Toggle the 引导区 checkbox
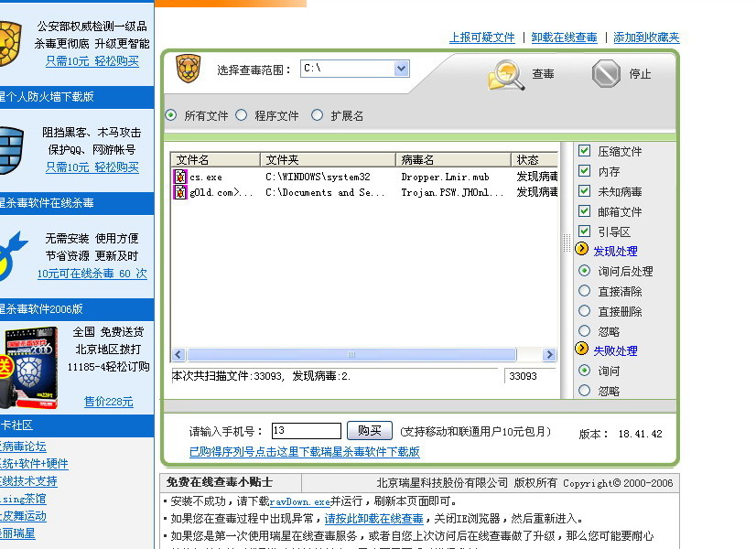The image size is (756, 549). [584, 231]
